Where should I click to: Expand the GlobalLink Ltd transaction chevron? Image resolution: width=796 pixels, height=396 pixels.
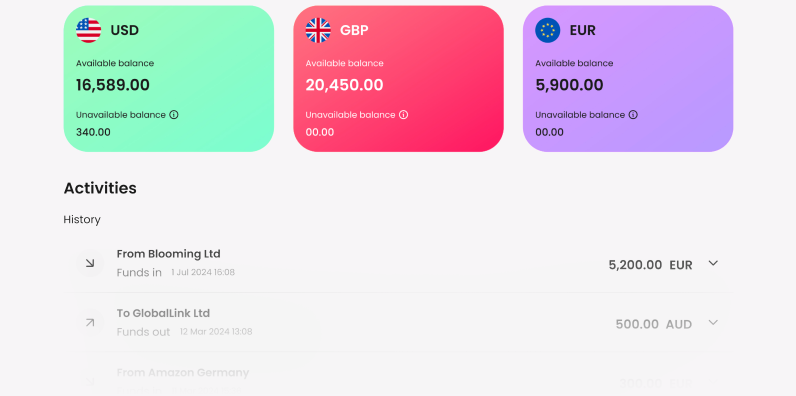713,322
